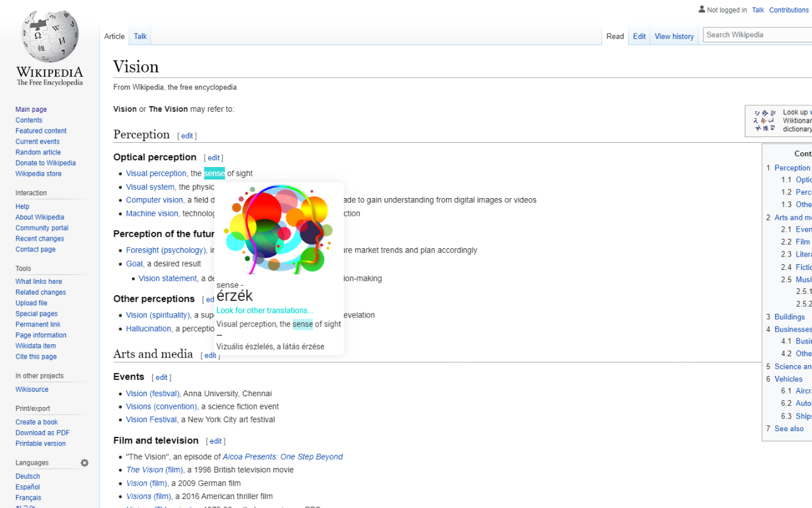Open Recent changes link
The height and width of the screenshot is (508, 812).
click(x=39, y=239)
